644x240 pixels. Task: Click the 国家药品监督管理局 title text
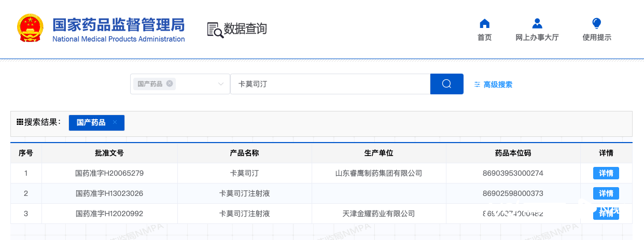point(119,24)
